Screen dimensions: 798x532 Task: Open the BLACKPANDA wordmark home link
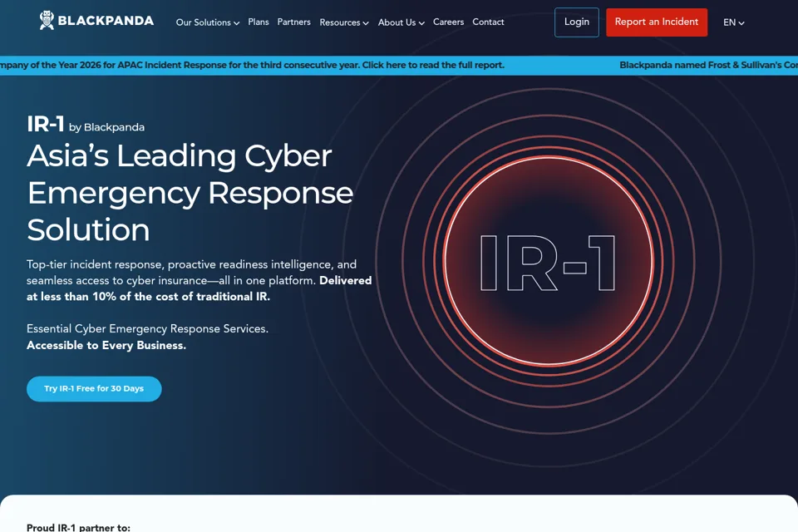[106, 21]
